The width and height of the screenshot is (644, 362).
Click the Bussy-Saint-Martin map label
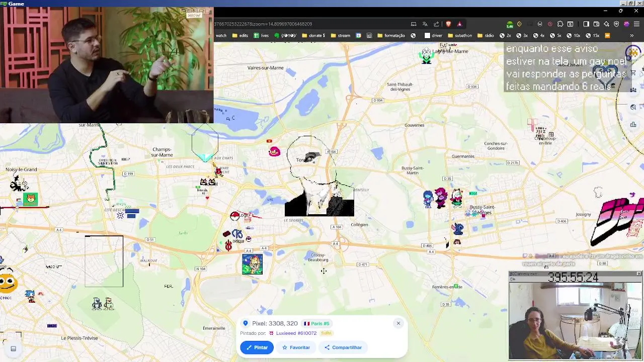pos(413,170)
